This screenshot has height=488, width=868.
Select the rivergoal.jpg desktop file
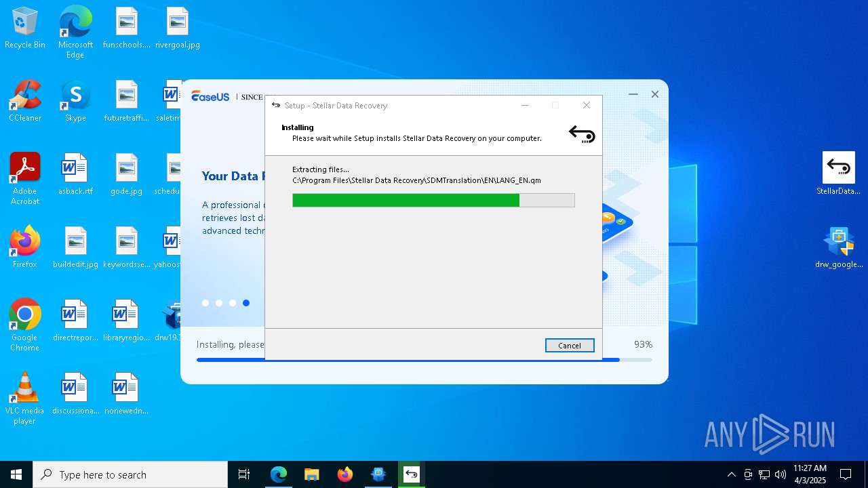177,28
